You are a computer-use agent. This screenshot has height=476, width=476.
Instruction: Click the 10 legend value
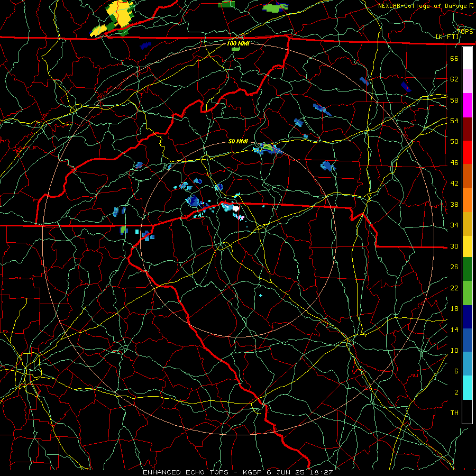[x=454, y=350]
